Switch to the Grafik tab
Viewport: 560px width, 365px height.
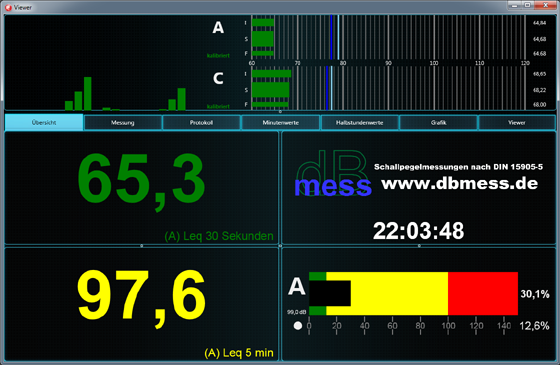coord(438,122)
